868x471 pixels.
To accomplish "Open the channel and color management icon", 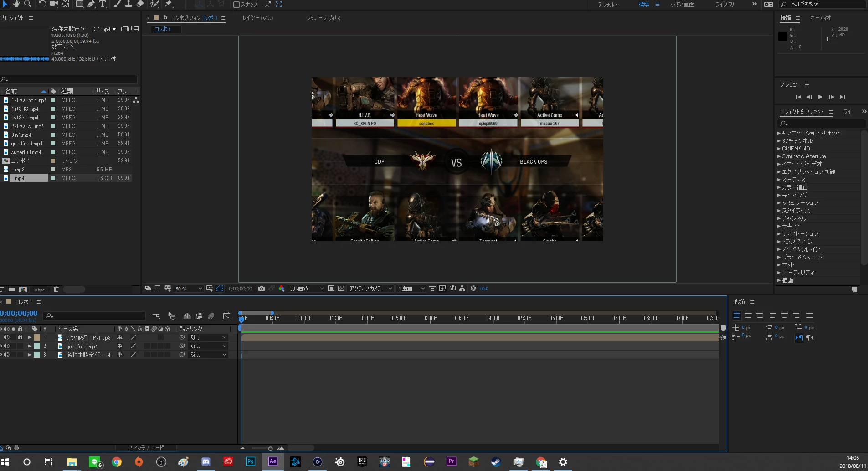I will click(x=282, y=288).
